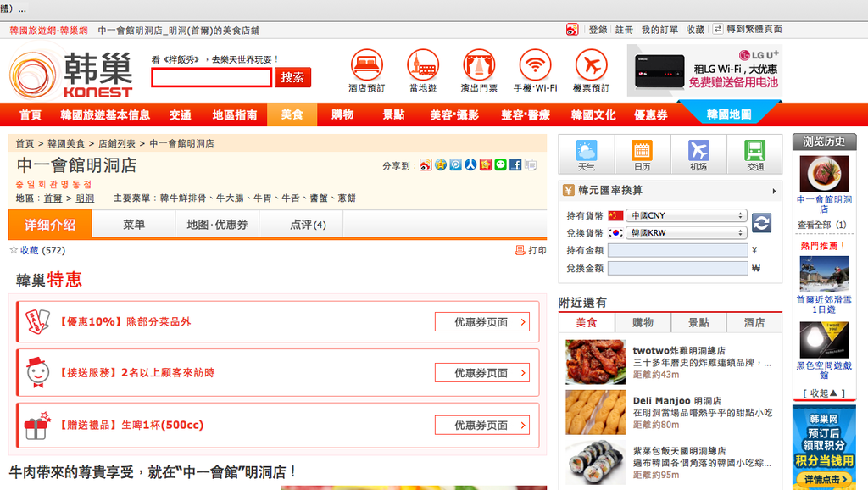The image size is (868, 490).
Task: Switch nearby list to 購物 tab
Action: click(x=643, y=322)
